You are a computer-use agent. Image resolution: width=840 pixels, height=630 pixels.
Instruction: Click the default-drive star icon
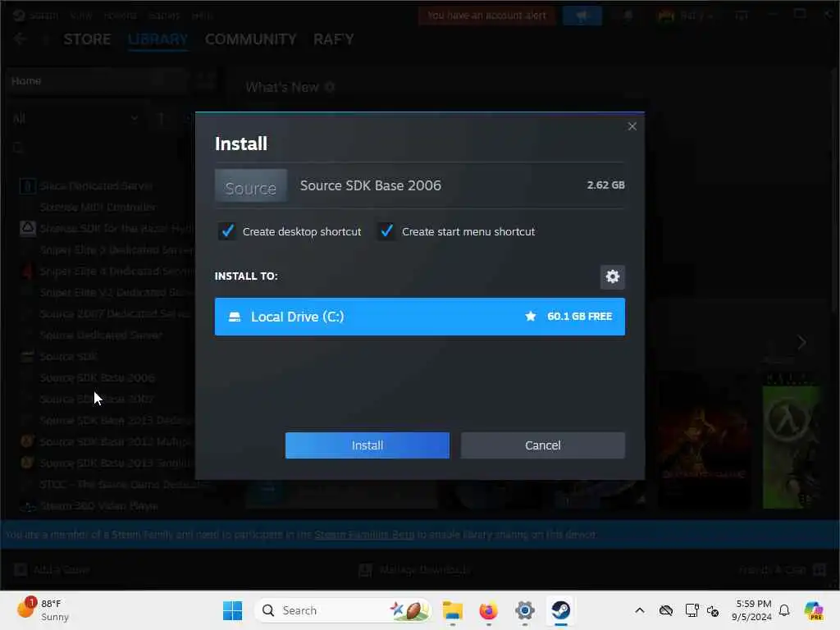531,317
